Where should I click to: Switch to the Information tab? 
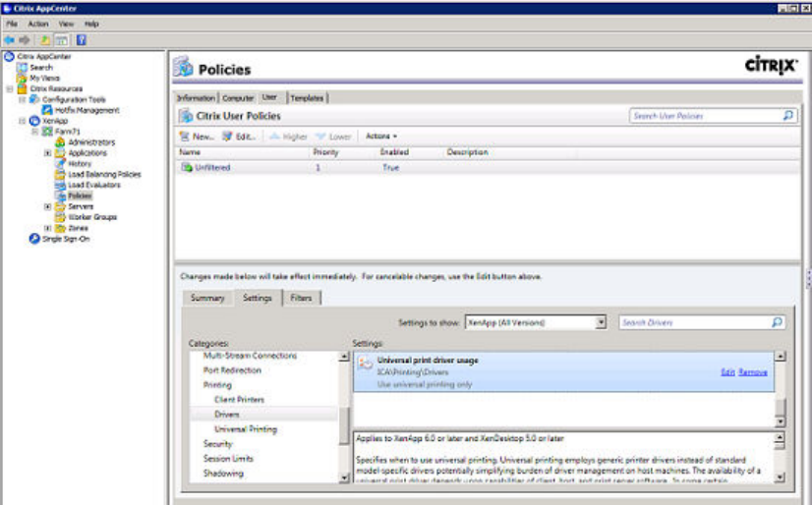point(196,98)
